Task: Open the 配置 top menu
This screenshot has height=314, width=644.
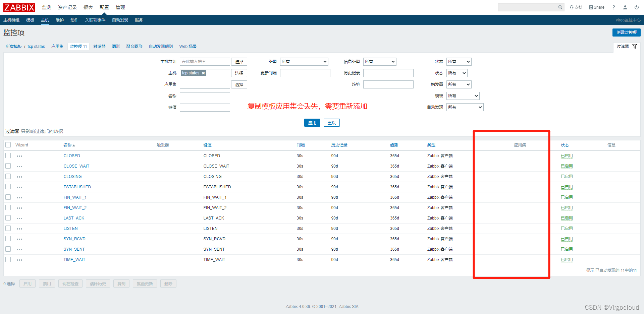Action: tap(104, 7)
